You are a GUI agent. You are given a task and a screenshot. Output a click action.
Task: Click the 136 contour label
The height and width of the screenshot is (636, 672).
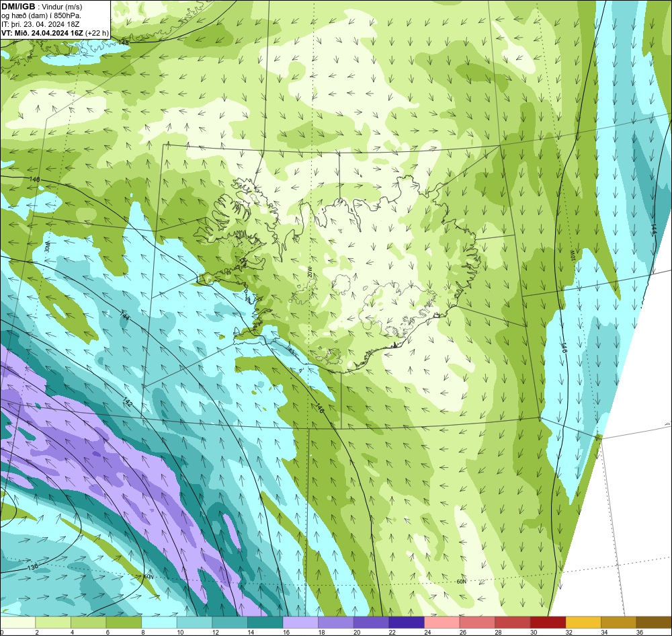pos(32,567)
